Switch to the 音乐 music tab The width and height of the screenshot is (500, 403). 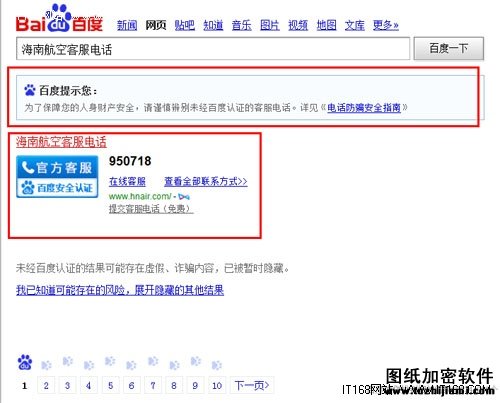point(241,25)
